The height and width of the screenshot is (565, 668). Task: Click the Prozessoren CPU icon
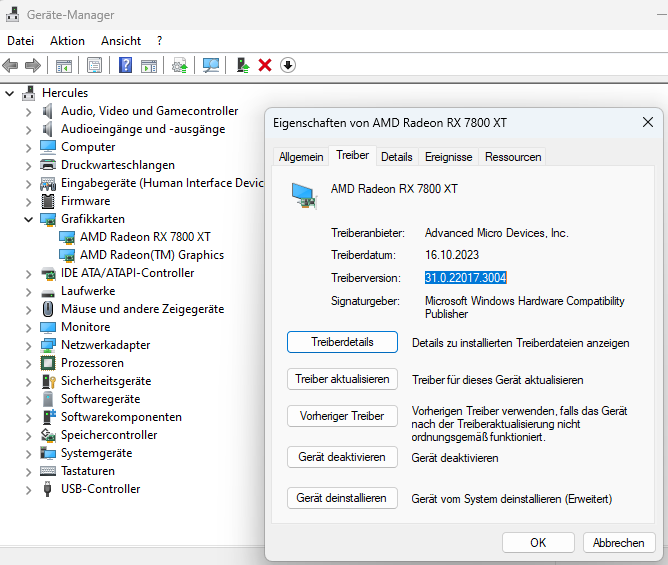tap(48, 363)
